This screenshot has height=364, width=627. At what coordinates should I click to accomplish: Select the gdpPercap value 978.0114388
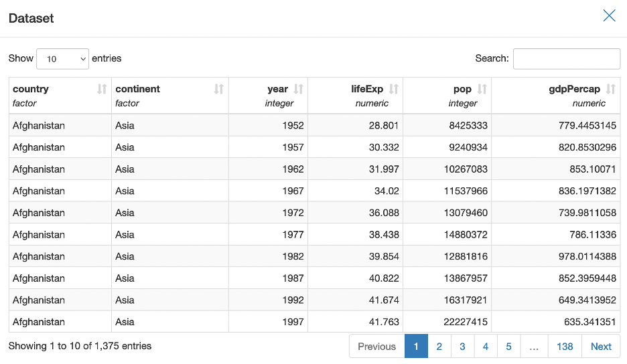587,256
